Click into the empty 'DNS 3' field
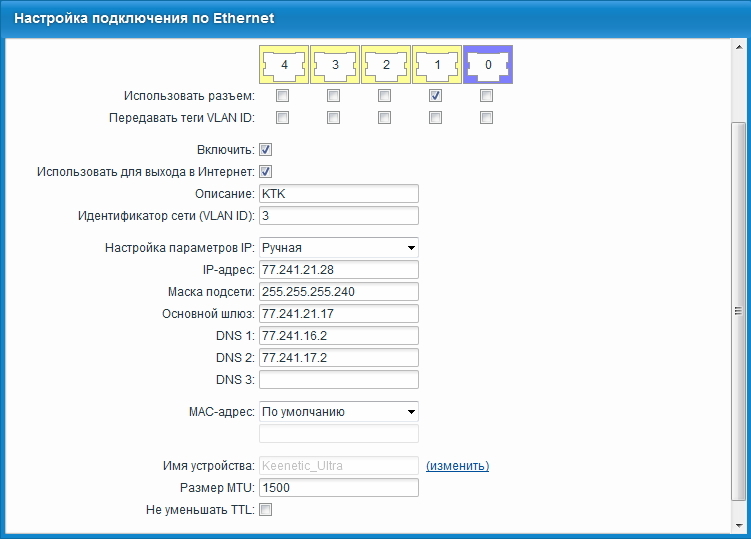751x539 pixels. point(338,379)
